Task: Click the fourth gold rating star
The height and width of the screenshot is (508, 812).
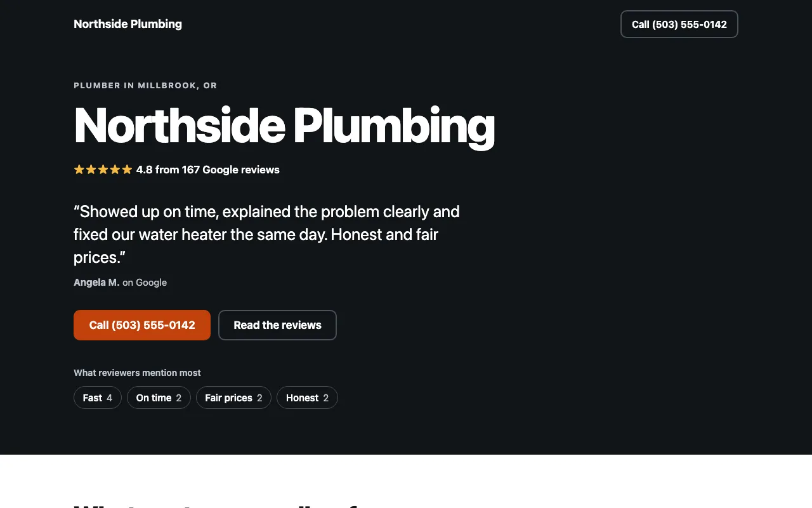Action: [115, 170]
